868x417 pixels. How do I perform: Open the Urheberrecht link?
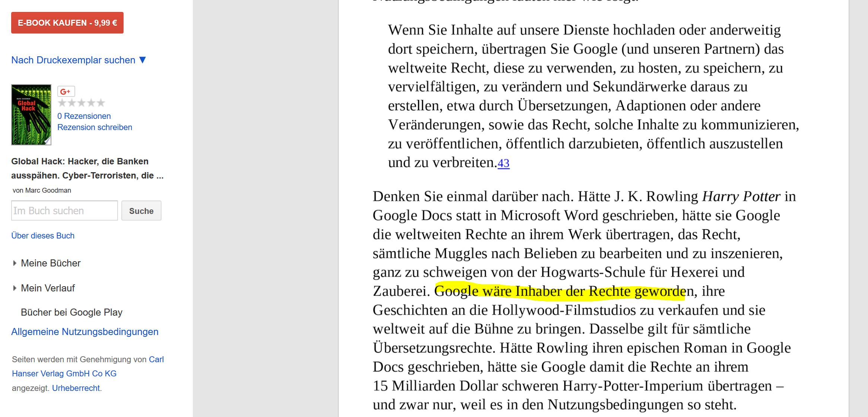pos(76,388)
